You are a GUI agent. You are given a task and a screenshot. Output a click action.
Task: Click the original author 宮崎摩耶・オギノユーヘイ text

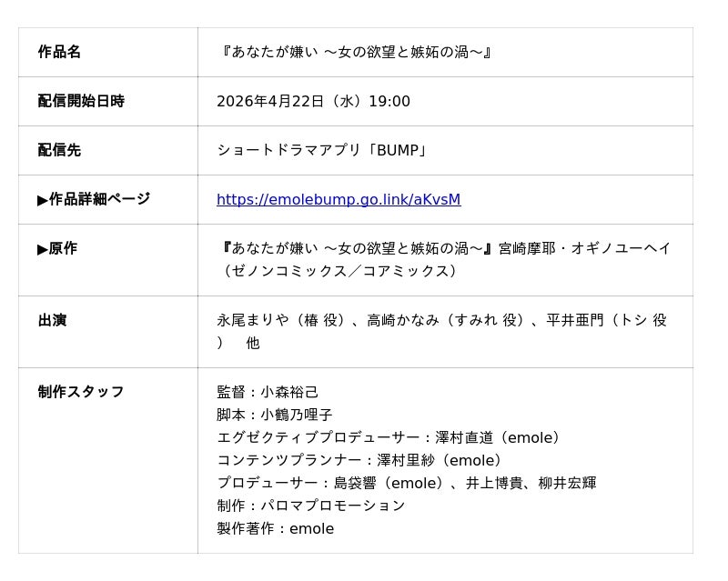click(584, 247)
